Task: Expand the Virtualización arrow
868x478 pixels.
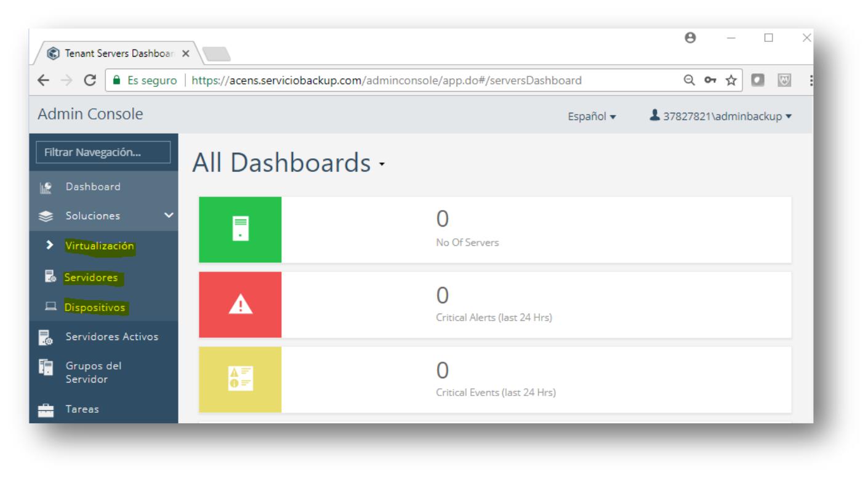Action: coord(50,245)
